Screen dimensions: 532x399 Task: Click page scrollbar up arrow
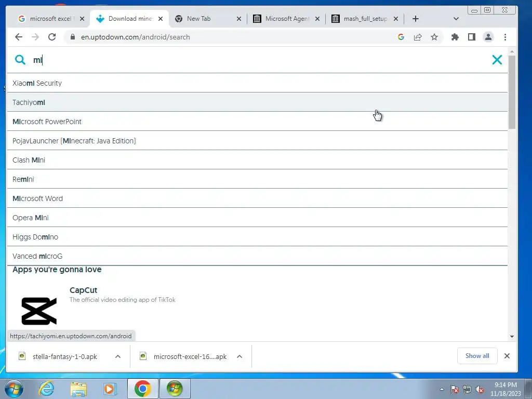click(x=512, y=51)
